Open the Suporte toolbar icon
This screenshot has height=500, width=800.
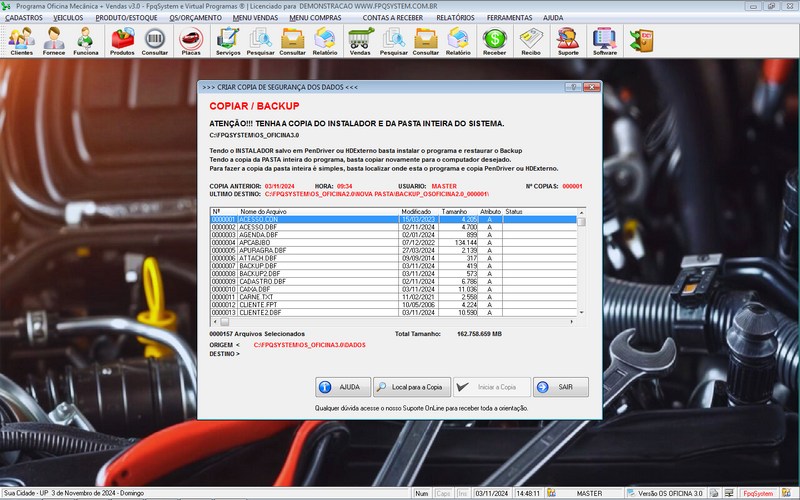(x=567, y=40)
